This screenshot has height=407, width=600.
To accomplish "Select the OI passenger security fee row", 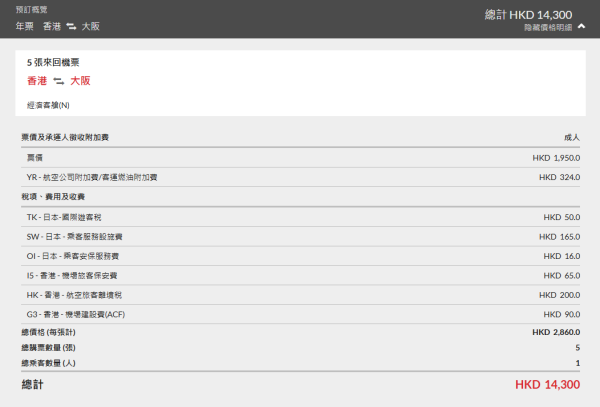I will coord(300,256).
